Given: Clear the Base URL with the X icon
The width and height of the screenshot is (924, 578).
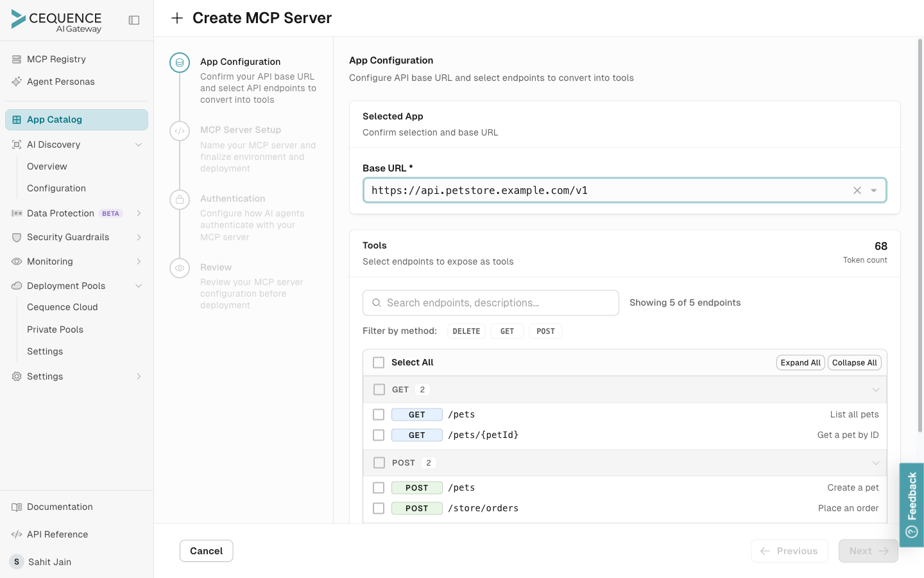Looking at the screenshot, I should (857, 190).
